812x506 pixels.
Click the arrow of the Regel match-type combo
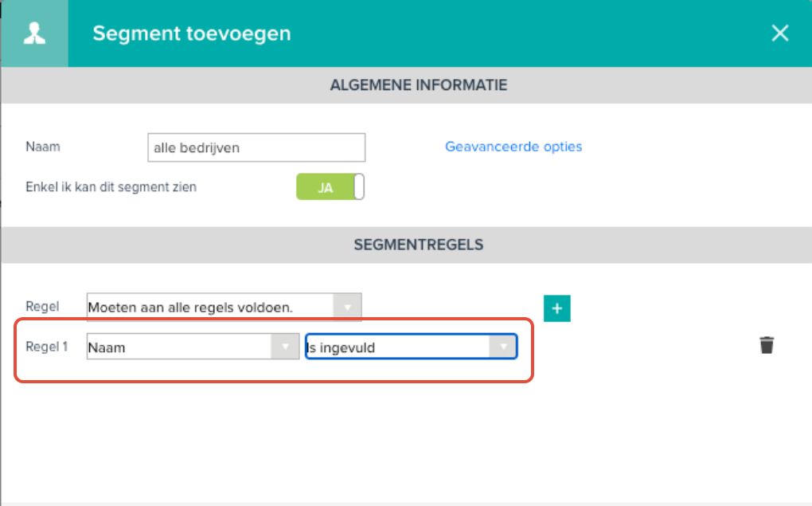(x=347, y=308)
